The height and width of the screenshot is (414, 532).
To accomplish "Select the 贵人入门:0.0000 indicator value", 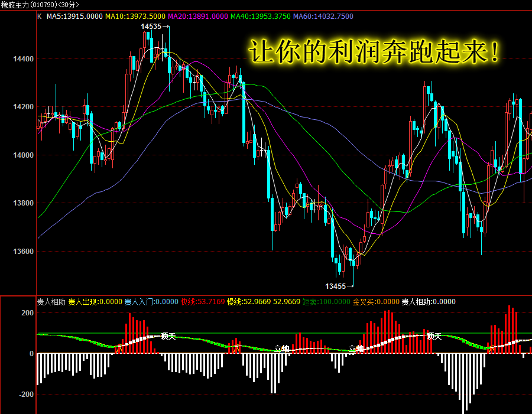I will point(151,302).
